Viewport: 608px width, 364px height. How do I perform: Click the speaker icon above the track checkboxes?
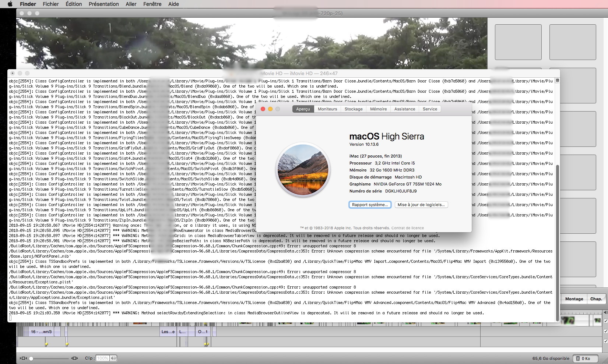[x=605, y=312]
